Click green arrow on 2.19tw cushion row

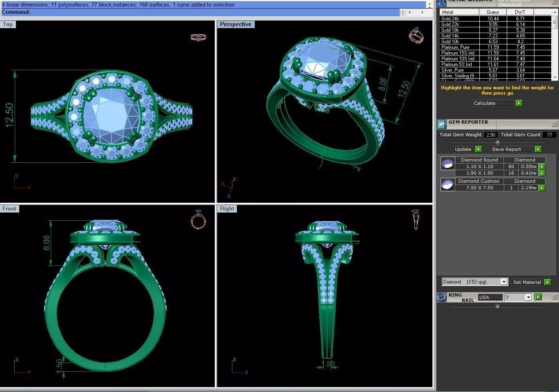pyautogui.click(x=542, y=188)
